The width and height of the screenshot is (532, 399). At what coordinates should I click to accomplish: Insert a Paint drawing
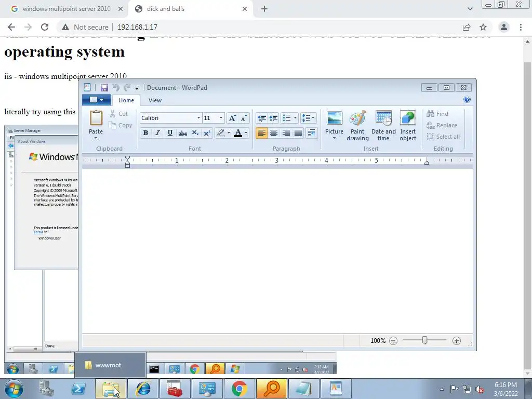(357, 126)
